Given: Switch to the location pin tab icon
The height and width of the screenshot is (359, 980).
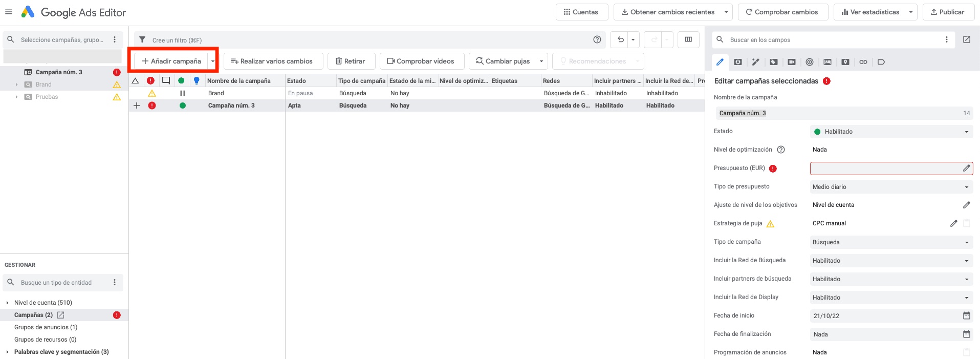Looking at the screenshot, I should click(x=845, y=62).
